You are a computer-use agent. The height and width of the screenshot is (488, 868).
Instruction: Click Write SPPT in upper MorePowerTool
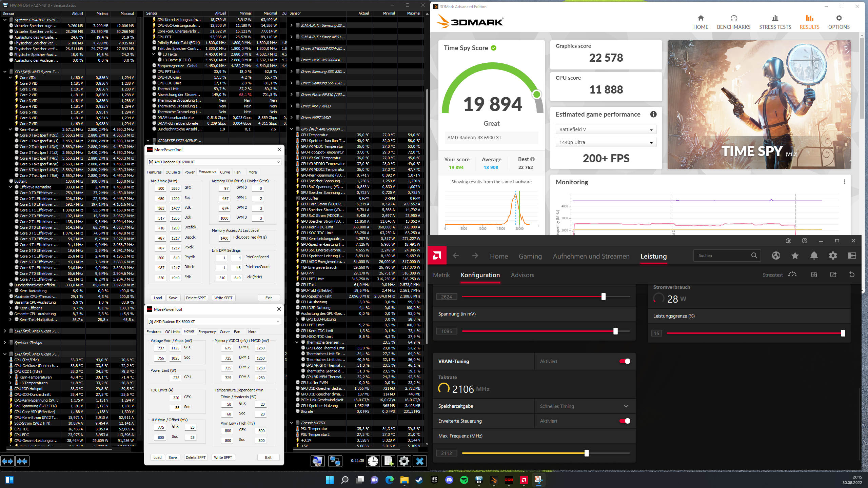(x=223, y=298)
